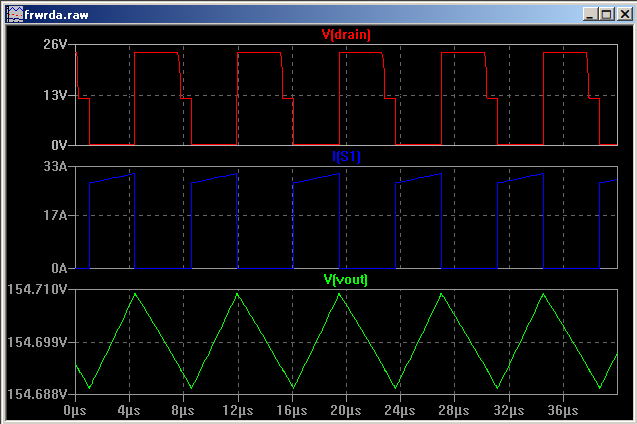Screen dimensions: 637x424
Task: Click the I(S1) trace label
Action: (x=346, y=156)
